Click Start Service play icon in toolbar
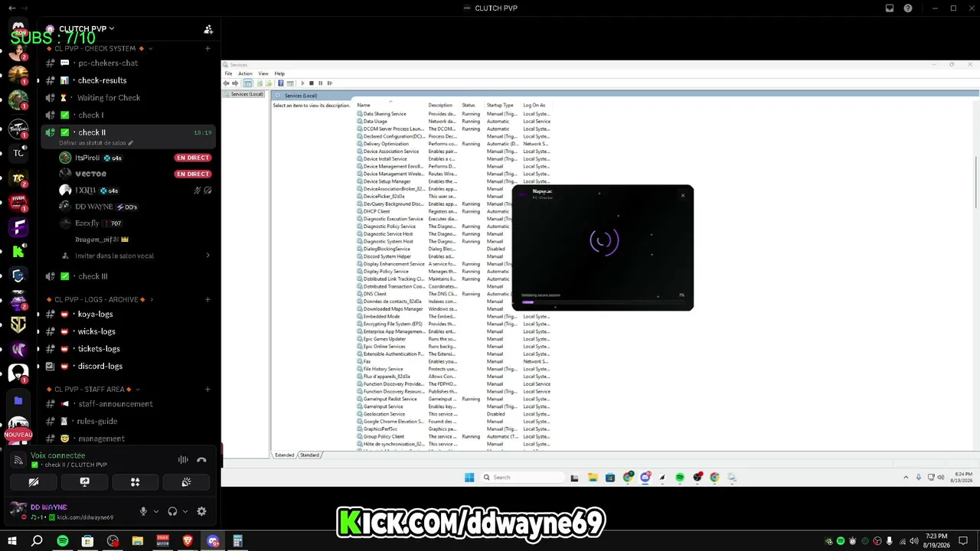Viewport: 980px width, 551px height. click(302, 83)
